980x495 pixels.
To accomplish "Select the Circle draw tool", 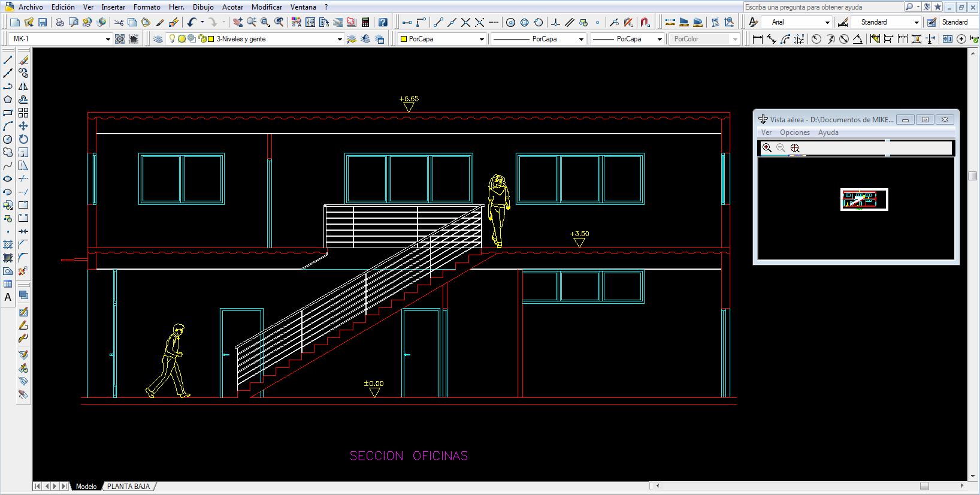I will pos(8,139).
